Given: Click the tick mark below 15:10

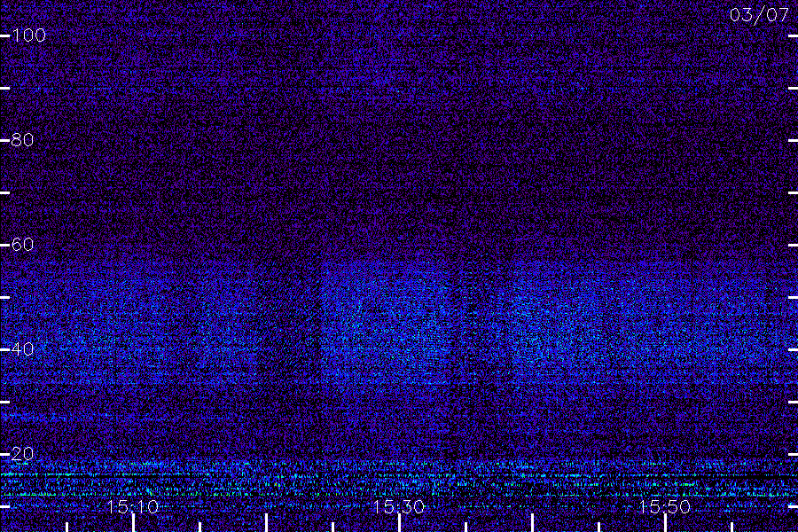Looking at the screenshot, I should (x=133, y=523).
